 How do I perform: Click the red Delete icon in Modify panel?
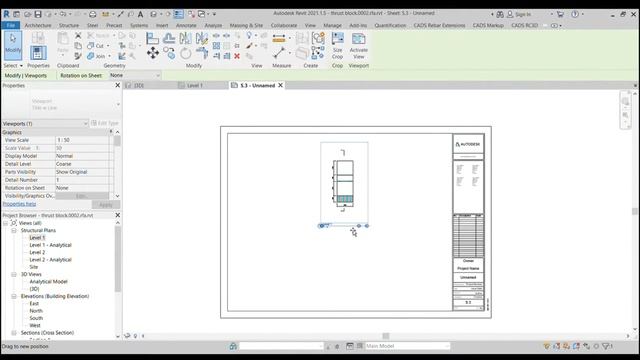coord(237,56)
